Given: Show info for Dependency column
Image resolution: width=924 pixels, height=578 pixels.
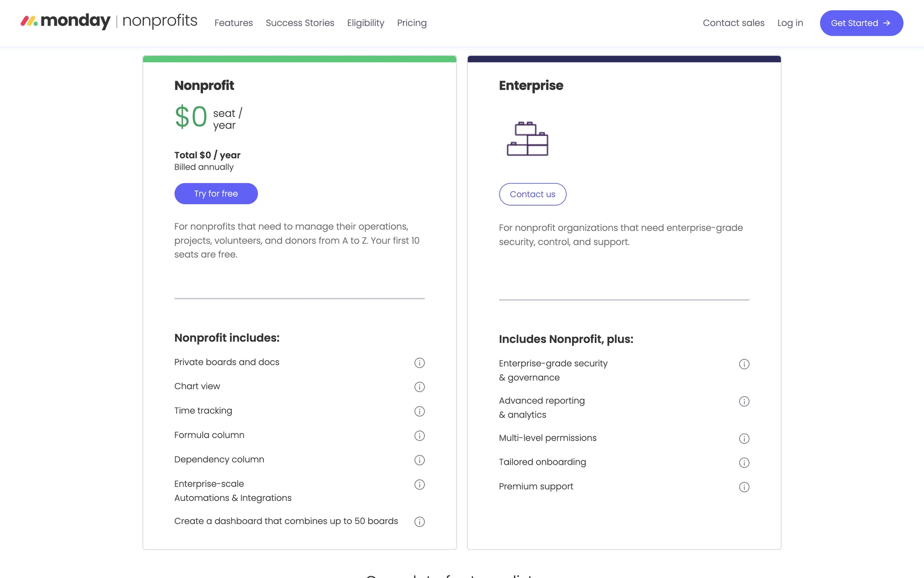Looking at the screenshot, I should [419, 460].
